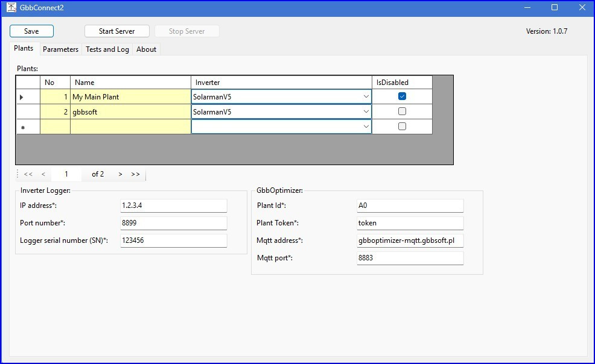
Task: Click the Version: 1.0.7 label
Action: (547, 31)
